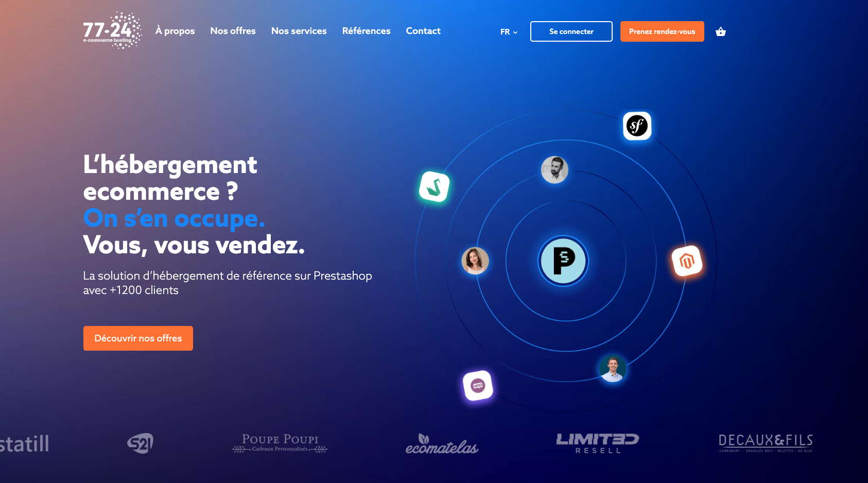Click the WooCommerce logo icon
Image resolution: width=868 pixels, height=483 pixels.
pos(478,386)
